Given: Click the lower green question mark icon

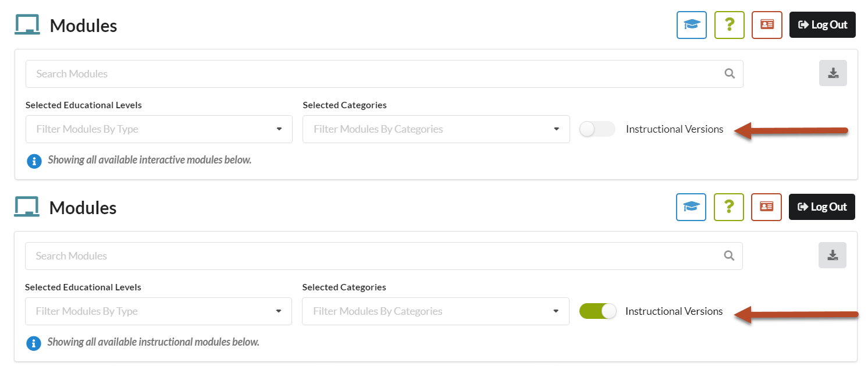Looking at the screenshot, I should [728, 207].
